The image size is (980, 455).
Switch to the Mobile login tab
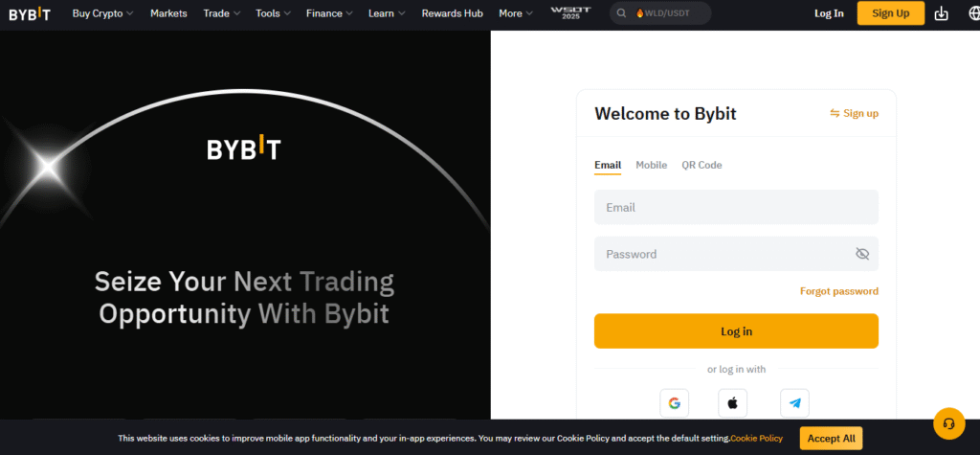[651, 165]
